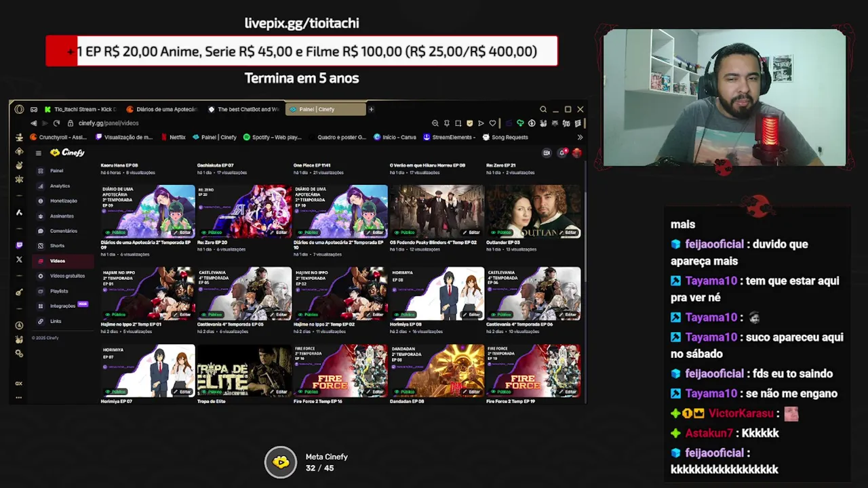868x488 pixels.
Task: Open Assinantes in the sidebar
Action: 62,216
